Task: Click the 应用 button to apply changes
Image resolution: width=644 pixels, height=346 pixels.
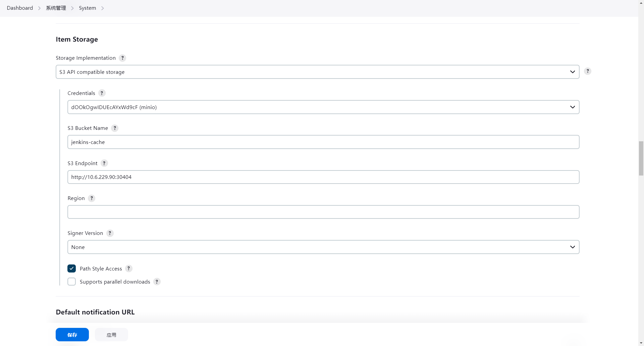Action: click(111, 334)
